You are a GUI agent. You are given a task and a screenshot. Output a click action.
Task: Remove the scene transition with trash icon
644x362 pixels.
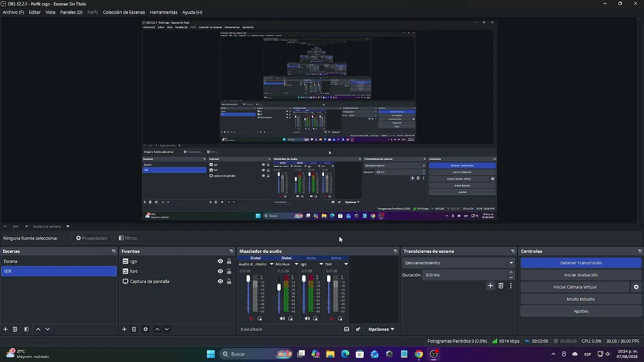[501, 286]
